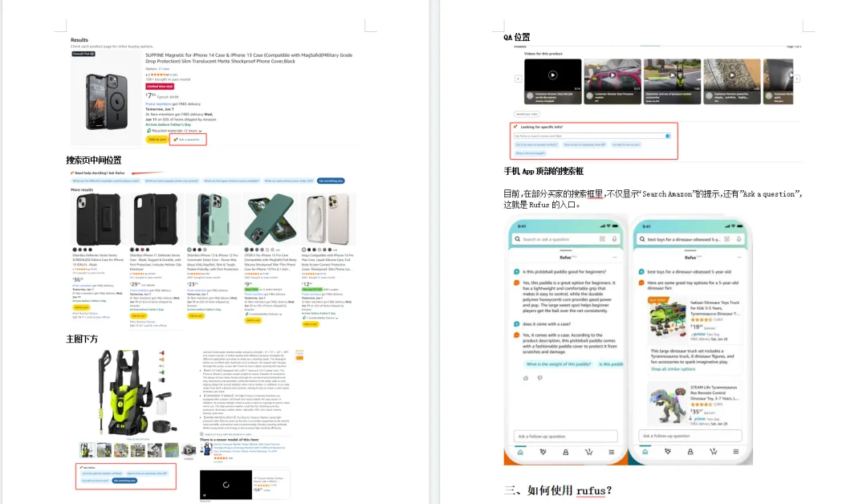The height and width of the screenshot is (504, 867).
Task: Click camera scan icon in left phone search
Action: pos(602,239)
